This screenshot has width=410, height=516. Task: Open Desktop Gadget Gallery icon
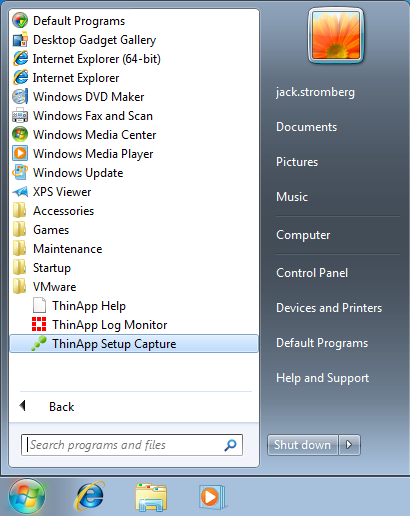pos(20,39)
